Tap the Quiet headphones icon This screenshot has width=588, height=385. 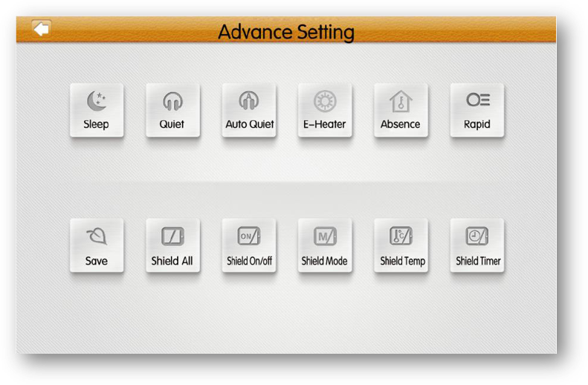point(173,102)
